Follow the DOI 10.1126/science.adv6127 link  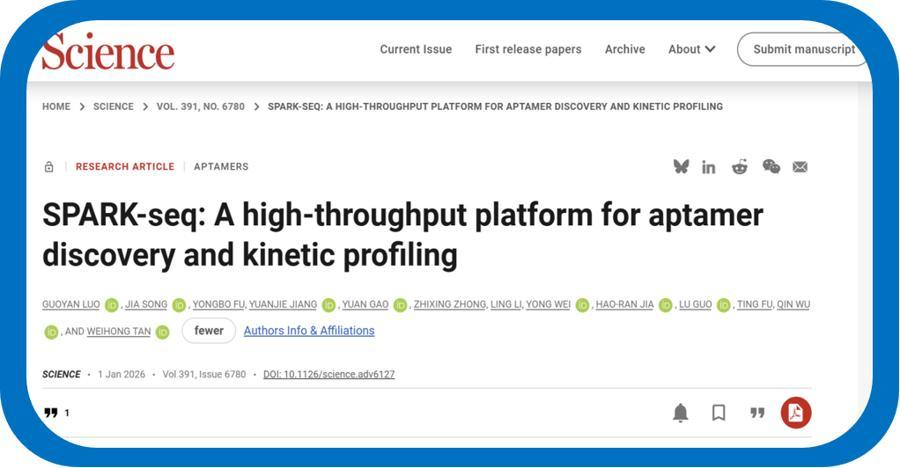(x=329, y=374)
